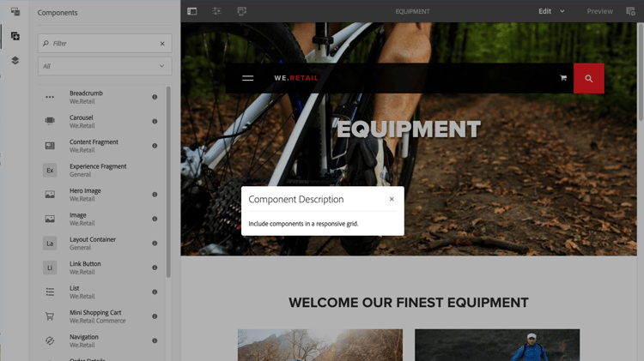The height and width of the screenshot is (361, 644).
Task: Show info for List component
Action: (155, 292)
